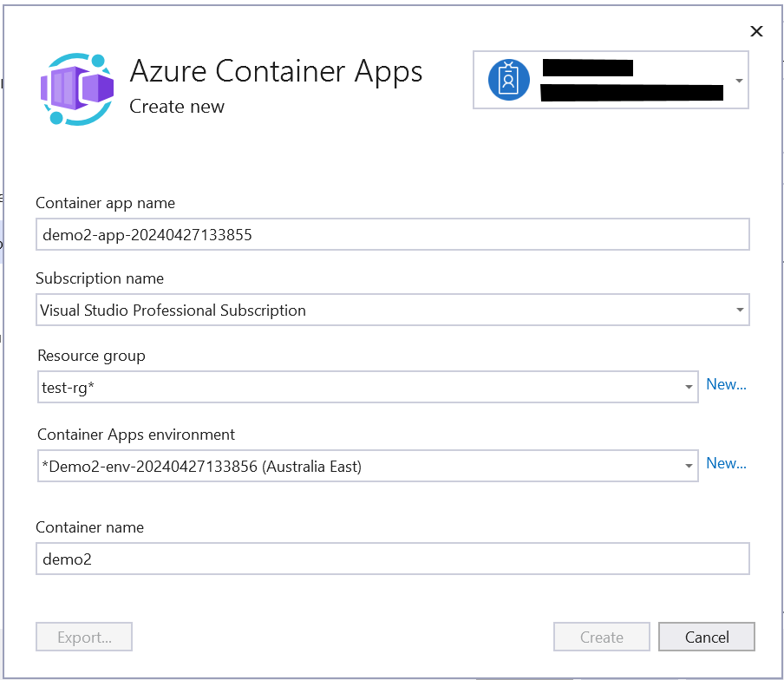
Task: Expand the Container Apps environment dropdown arrow
Action: (x=689, y=466)
